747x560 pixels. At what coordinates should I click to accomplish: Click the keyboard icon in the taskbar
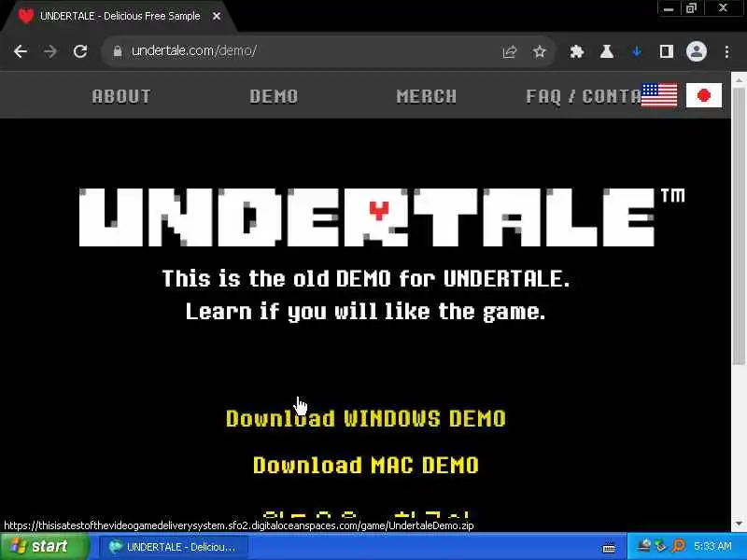(x=609, y=548)
